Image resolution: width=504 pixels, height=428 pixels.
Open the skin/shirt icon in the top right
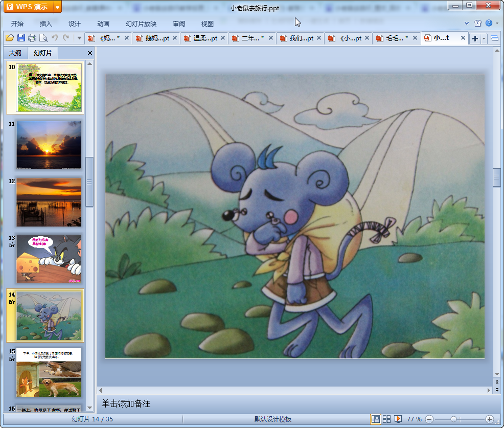tap(477, 23)
